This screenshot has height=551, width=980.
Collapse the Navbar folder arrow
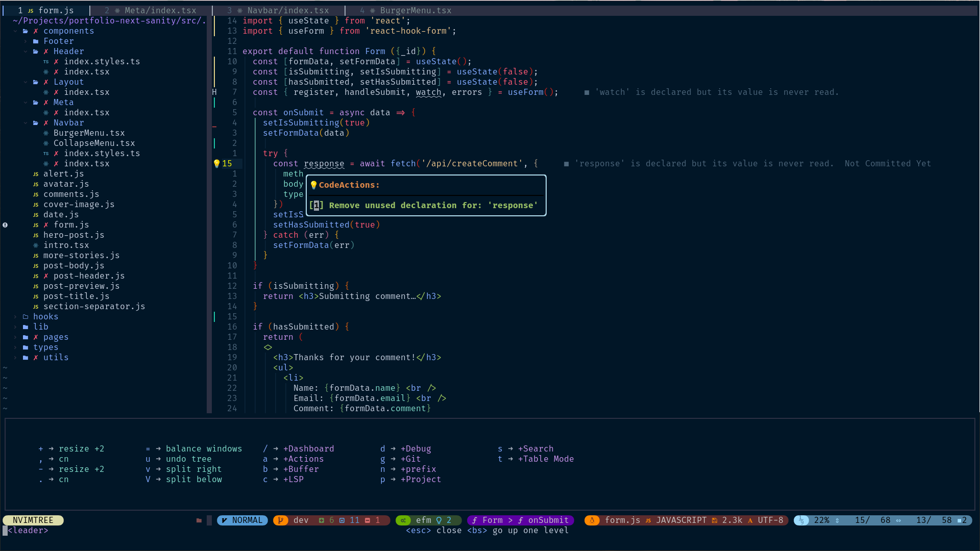click(x=26, y=123)
